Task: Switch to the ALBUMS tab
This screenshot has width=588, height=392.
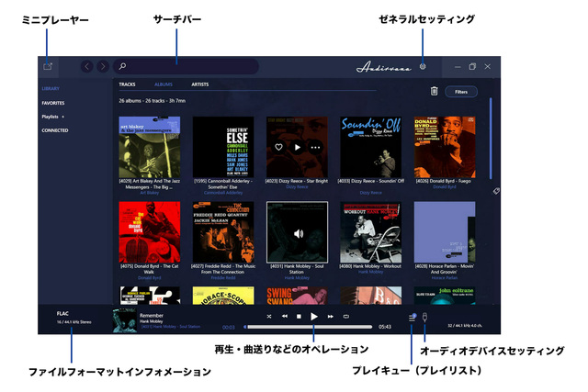Action: (164, 84)
